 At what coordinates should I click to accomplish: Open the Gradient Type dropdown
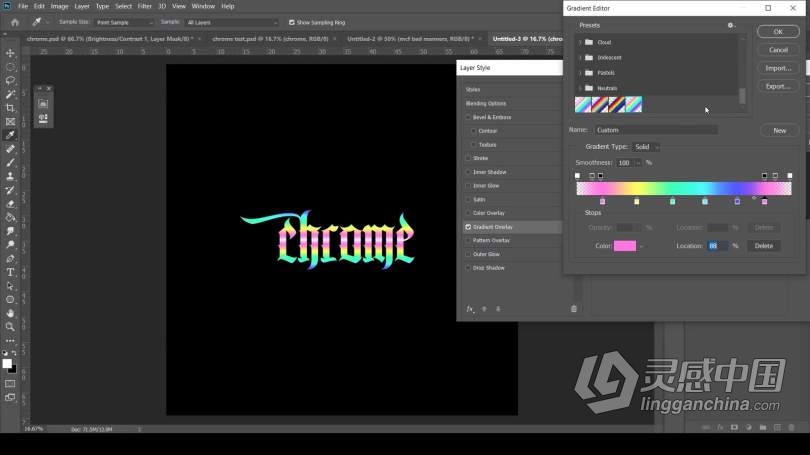click(646, 147)
